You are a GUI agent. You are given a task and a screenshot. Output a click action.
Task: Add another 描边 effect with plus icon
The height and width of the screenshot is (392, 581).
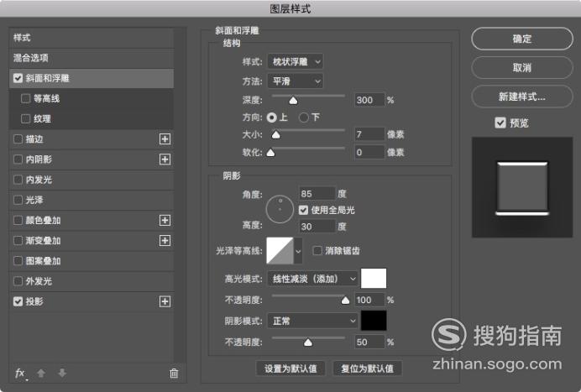click(165, 139)
